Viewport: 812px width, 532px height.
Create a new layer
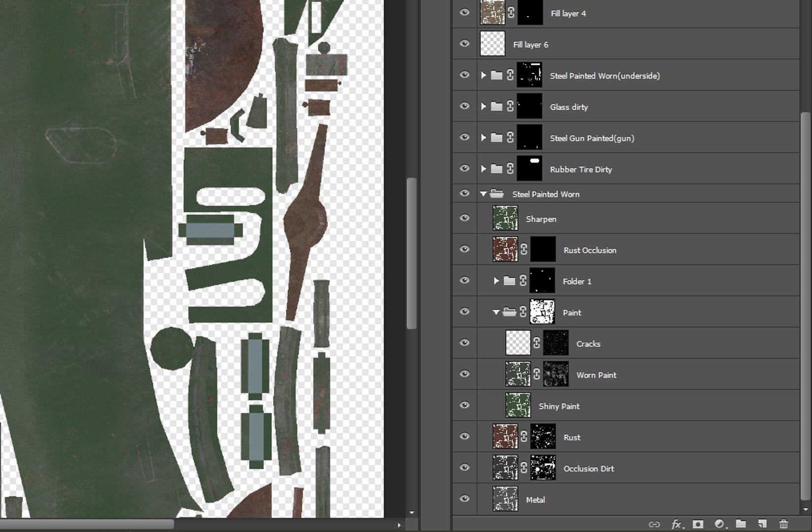762,524
